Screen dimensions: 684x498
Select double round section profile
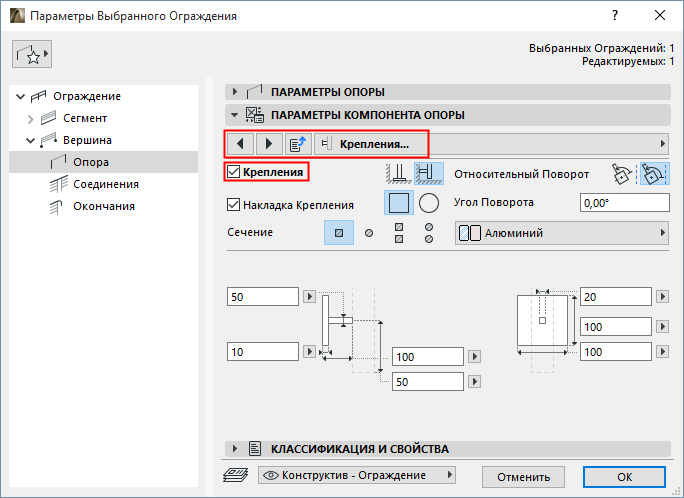pos(429,232)
